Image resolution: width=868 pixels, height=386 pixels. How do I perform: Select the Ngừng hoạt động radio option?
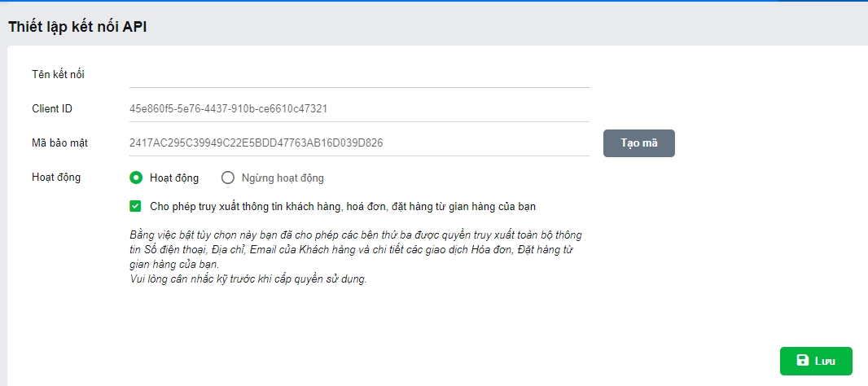click(228, 178)
